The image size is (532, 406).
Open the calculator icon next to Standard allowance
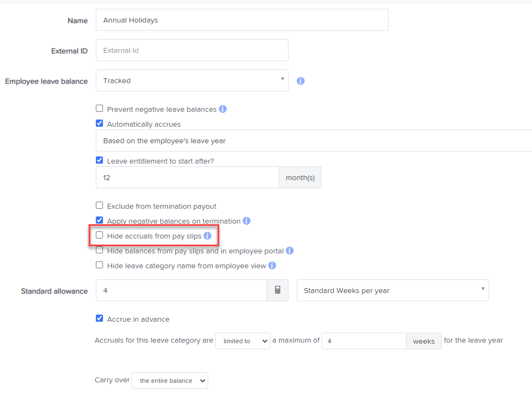click(278, 290)
